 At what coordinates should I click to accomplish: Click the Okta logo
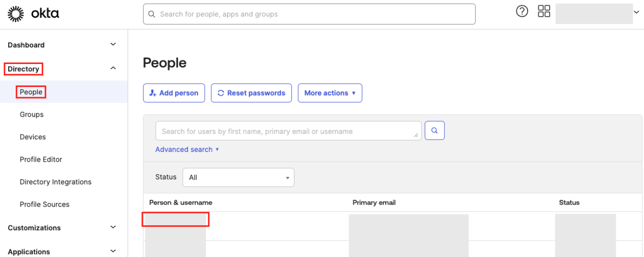[x=33, y=14]
